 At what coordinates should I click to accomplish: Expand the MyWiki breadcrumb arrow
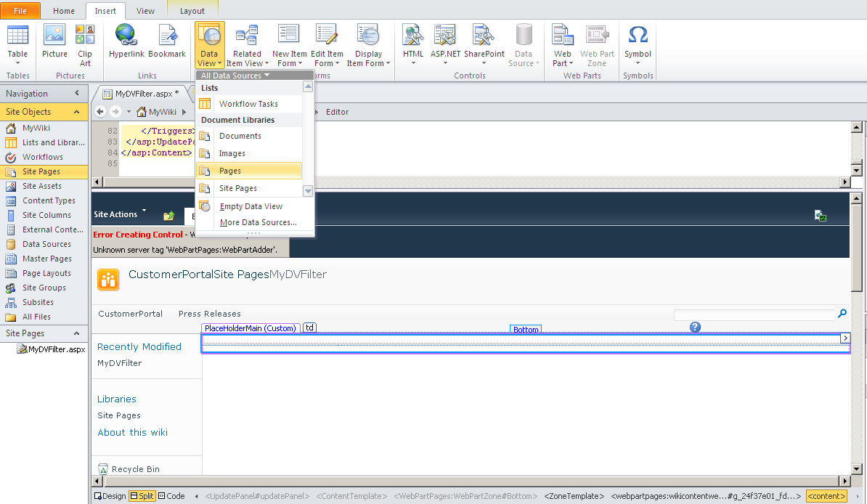pyautogui.click(x=184, y=112)
